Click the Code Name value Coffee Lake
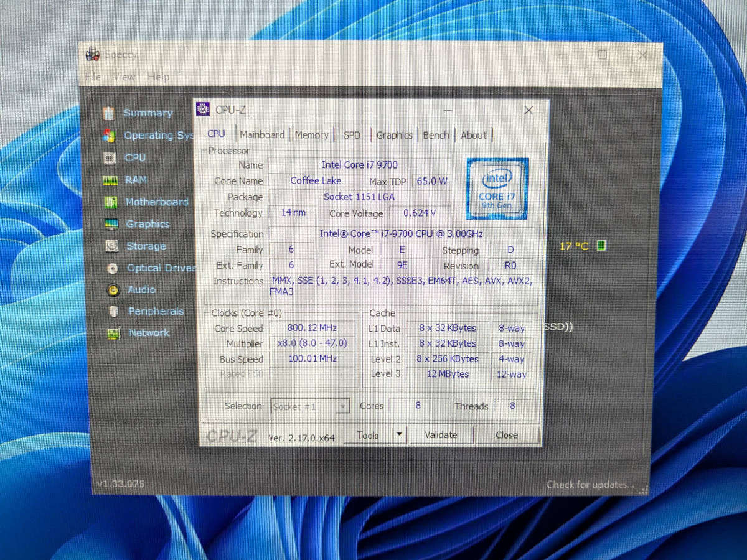The height and width of the screenshot is (560, 747). coord(316,180)
